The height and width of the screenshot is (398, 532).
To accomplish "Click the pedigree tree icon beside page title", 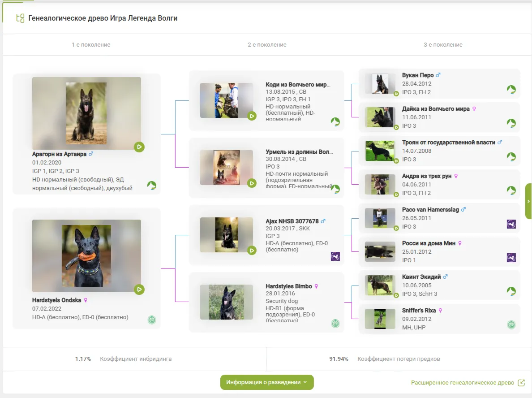I will pos(20,18).
